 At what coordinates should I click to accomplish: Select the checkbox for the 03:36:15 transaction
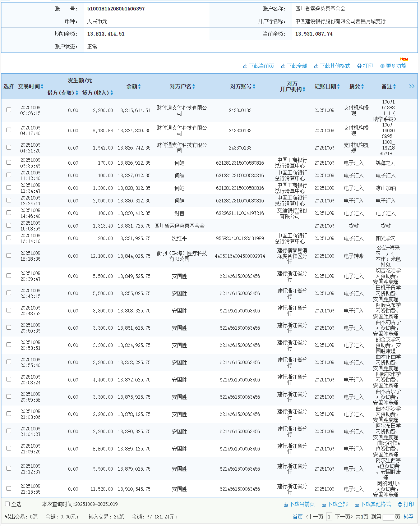coord(9,110)
